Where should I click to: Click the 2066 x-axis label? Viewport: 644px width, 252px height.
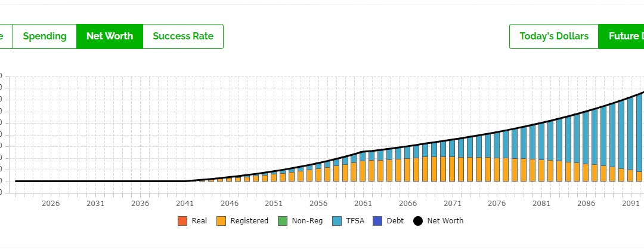click(408, 204)
